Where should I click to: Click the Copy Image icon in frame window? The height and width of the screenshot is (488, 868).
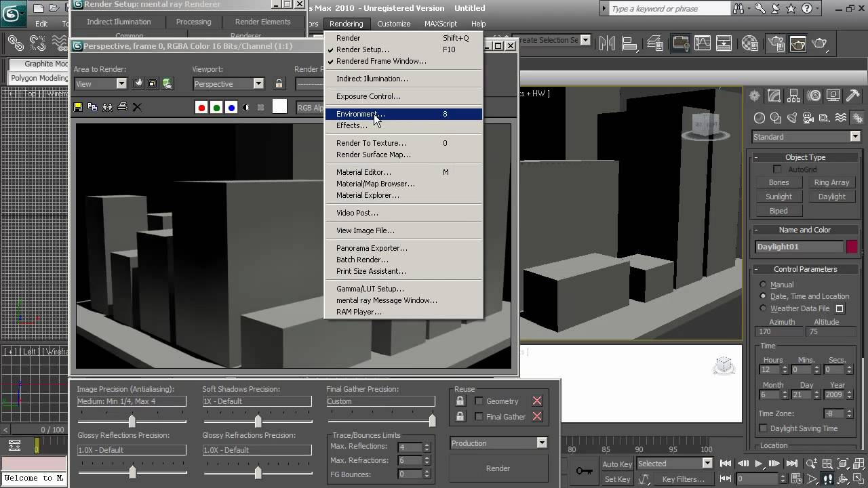92,107
